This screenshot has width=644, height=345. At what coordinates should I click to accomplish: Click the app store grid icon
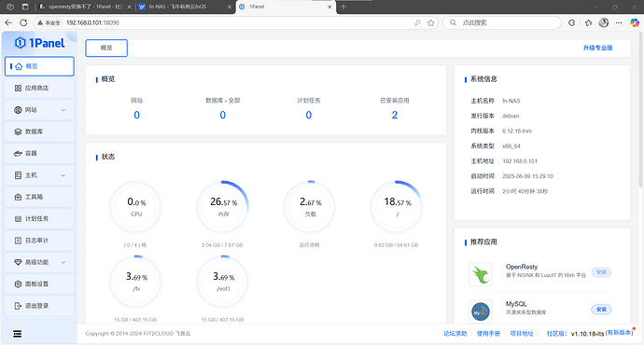tap(18, 89)
